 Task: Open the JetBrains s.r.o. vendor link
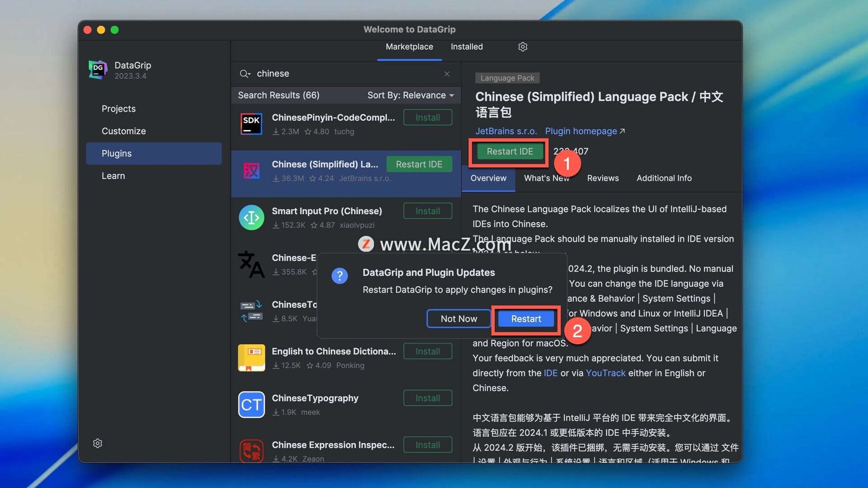506,131
